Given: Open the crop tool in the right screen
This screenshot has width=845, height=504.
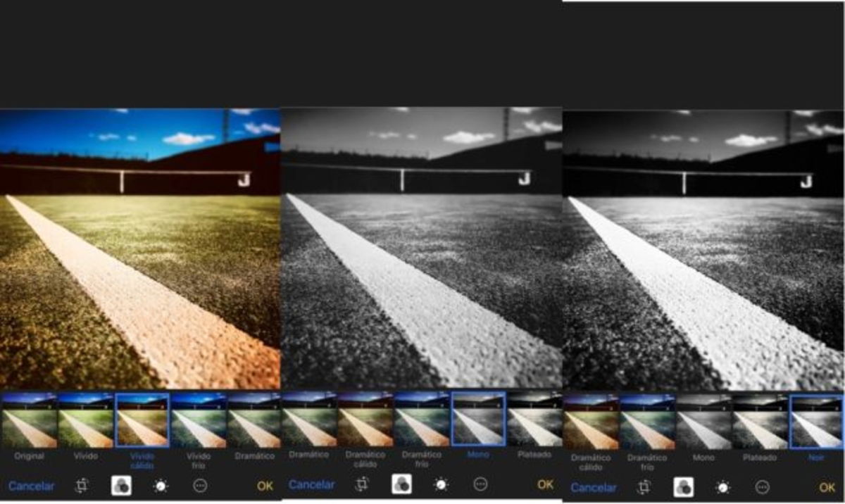Looking at the screenshot, I should (x=644, y=487).
